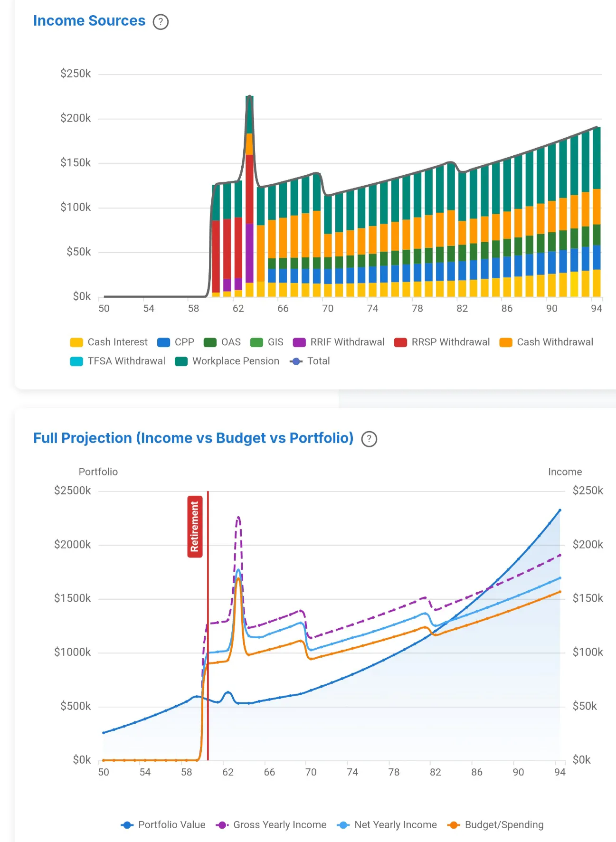Click the Portfolio axis title in Full Projection

pos(98,472)
